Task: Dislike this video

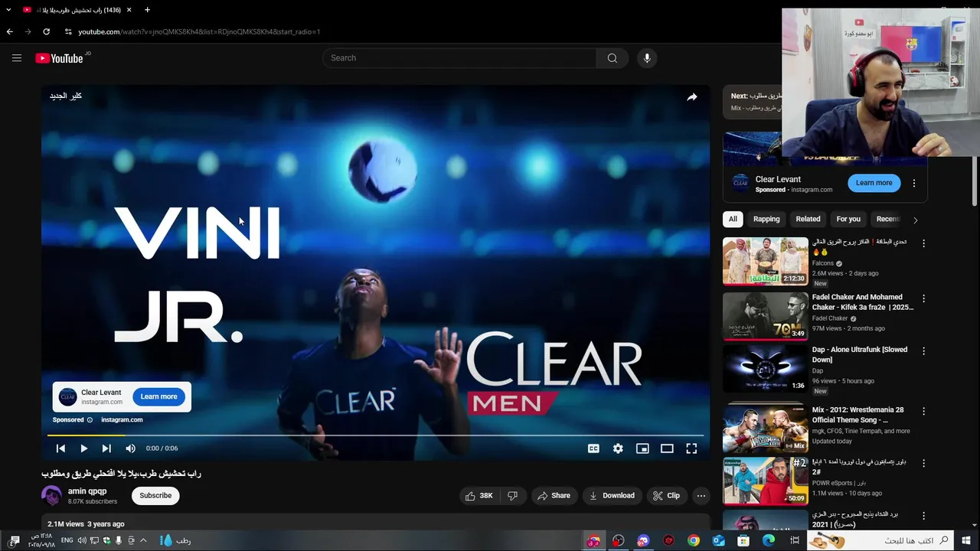Action: pos(513,496)
